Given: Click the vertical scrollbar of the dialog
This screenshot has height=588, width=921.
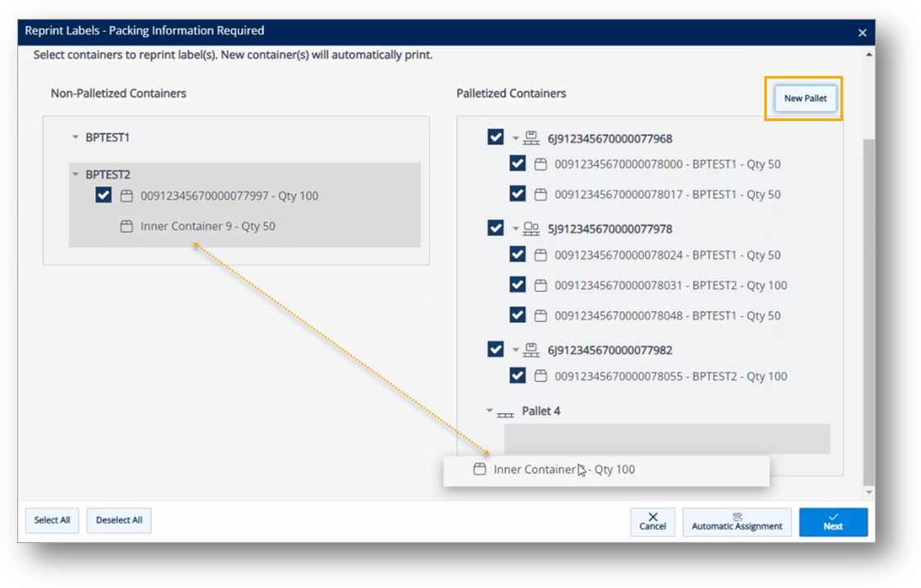Looking at the screenshot, I should [869, 311].
